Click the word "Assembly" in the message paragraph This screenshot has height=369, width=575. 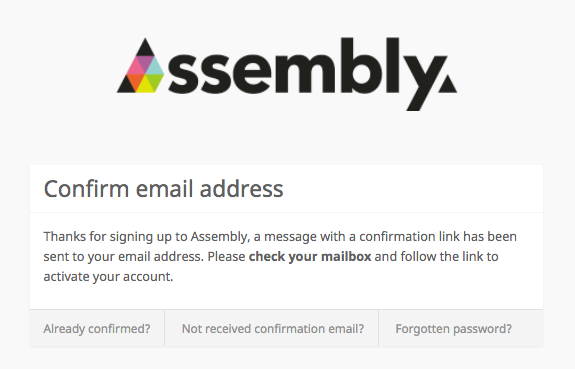(220, 237)
